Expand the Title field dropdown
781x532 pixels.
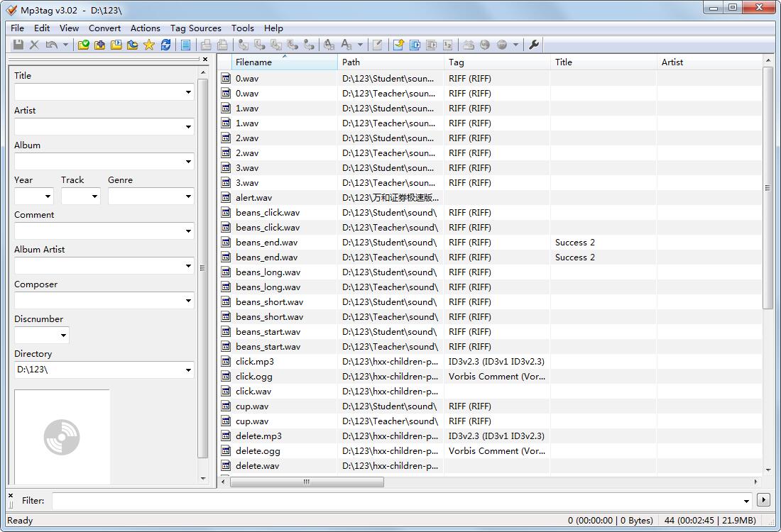tap(188, 92)
